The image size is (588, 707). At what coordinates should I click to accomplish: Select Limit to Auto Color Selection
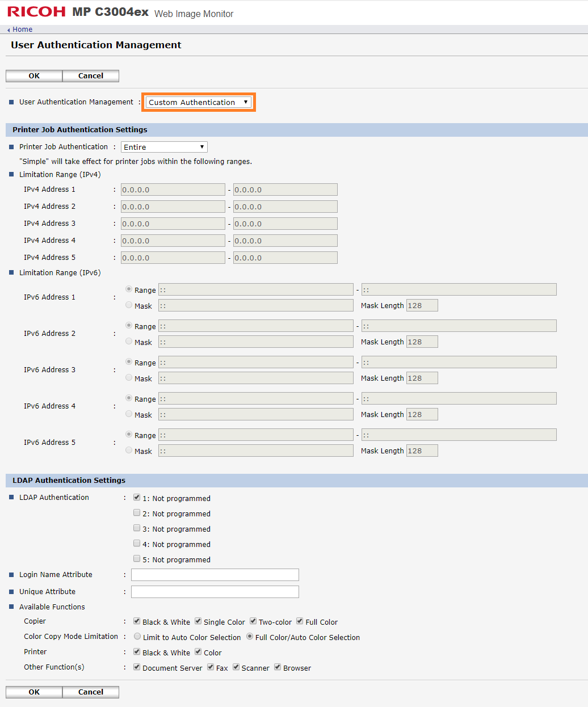(x=137, y=636)
